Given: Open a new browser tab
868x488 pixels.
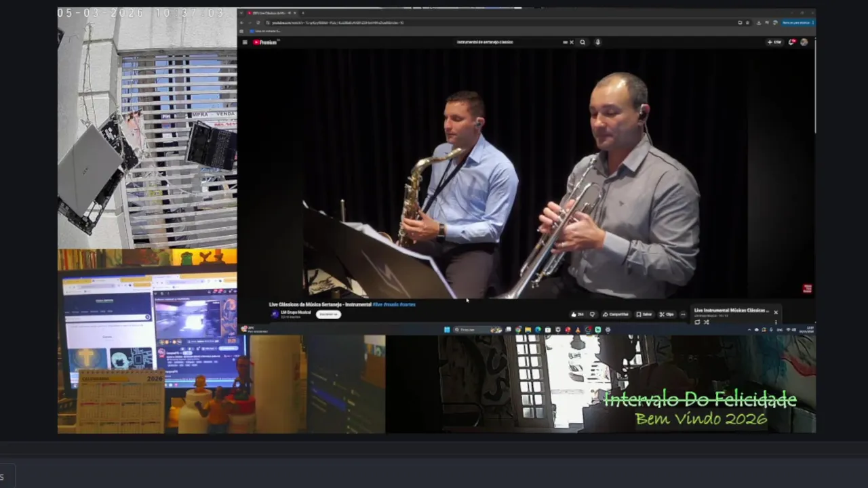Looking at the screenshot, I should coord(303,13).
